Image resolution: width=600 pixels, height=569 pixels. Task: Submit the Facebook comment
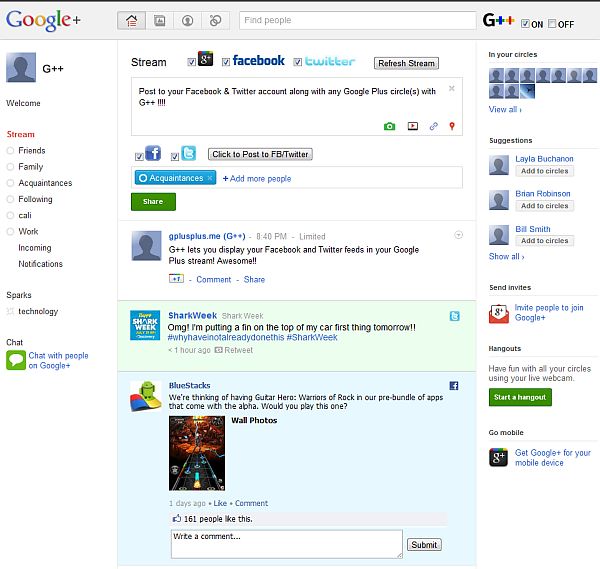tap(424, 545)
